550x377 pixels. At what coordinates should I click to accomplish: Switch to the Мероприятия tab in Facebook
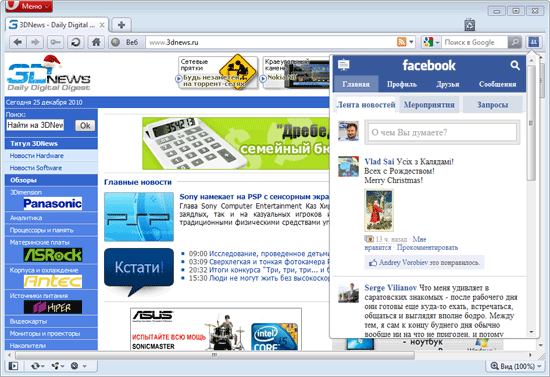(x=429, y=105)
